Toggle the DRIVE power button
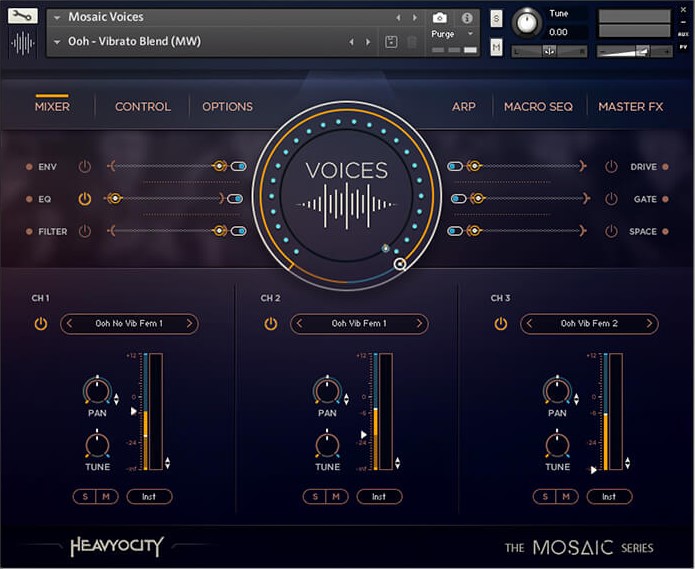This screenshot has height=569, width=695. (611, 167)
